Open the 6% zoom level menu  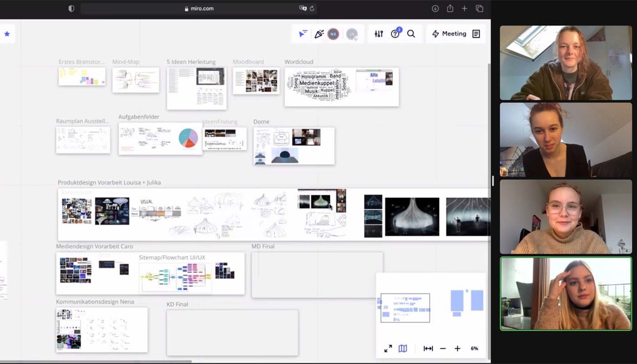coord(474,349)
